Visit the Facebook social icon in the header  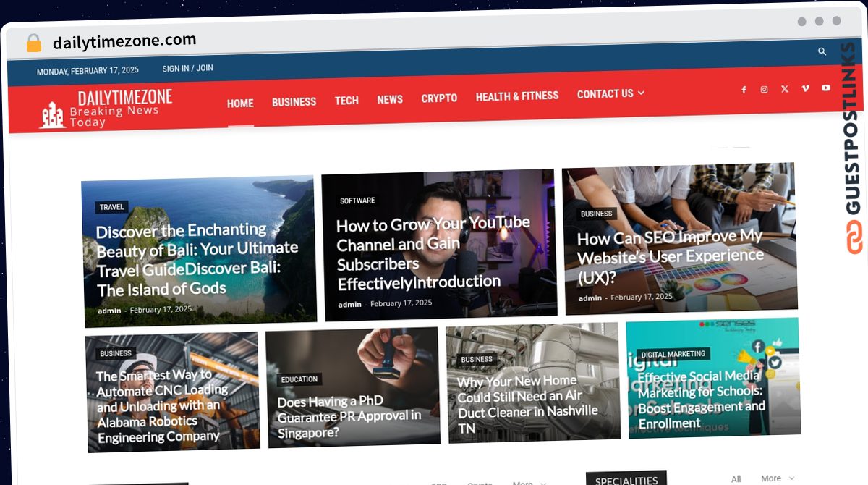744,90
